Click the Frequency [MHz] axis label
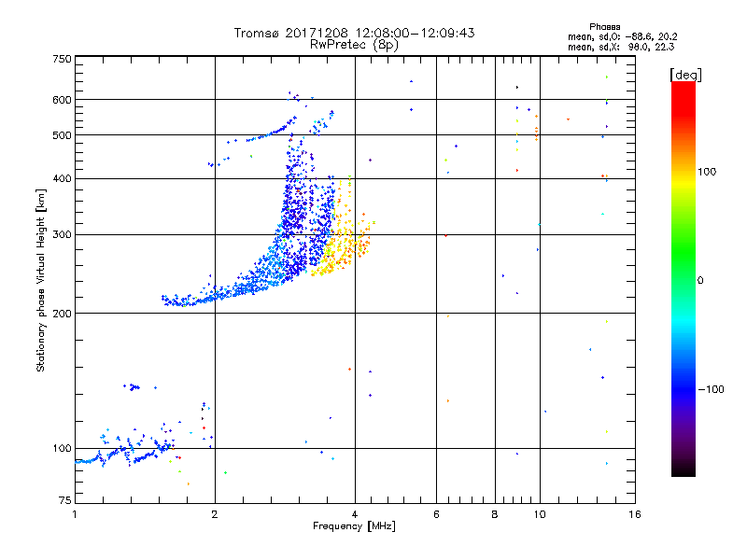The image size is (747, 560). (x=354, y=528)
